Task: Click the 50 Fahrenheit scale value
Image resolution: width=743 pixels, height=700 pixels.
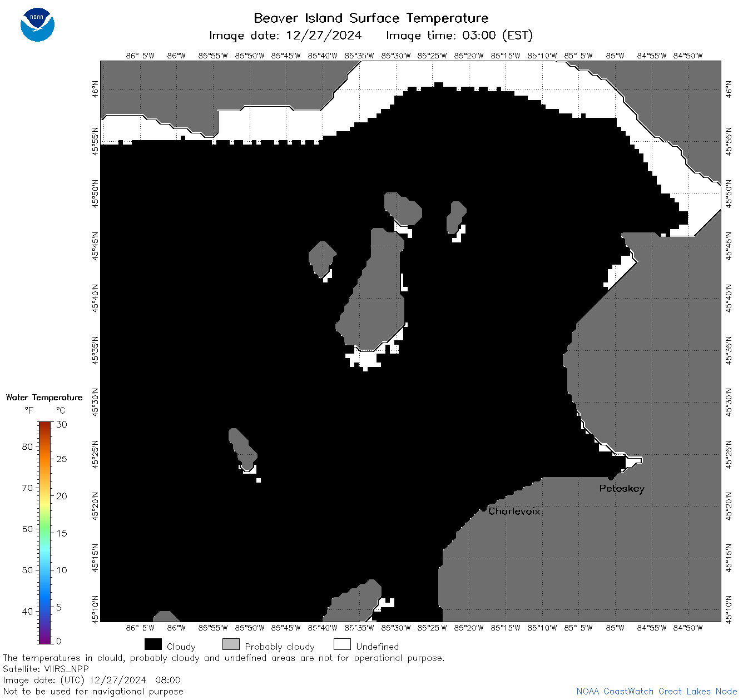Action: (x=27, y=570)
